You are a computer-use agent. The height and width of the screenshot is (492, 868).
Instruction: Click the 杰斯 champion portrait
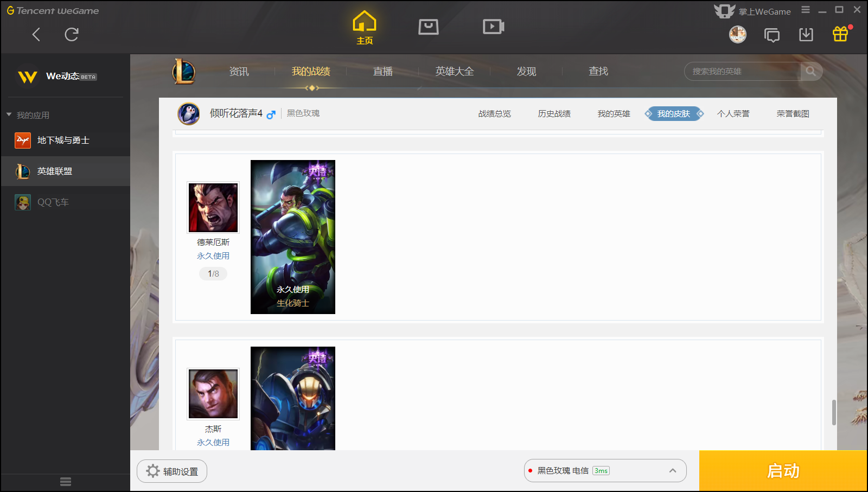pos(213,394)
